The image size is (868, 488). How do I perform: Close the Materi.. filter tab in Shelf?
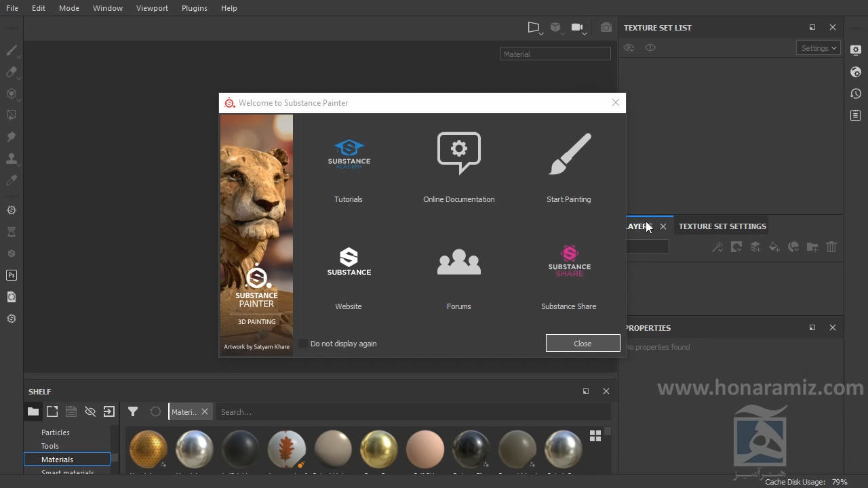(x=205, y=411)
